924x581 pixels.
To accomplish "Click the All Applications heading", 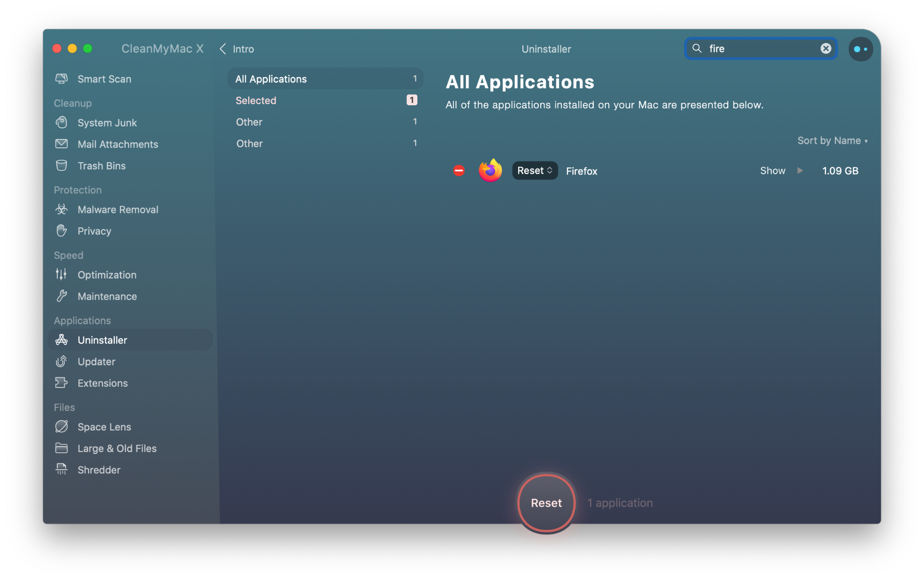I will click(520, 82).
